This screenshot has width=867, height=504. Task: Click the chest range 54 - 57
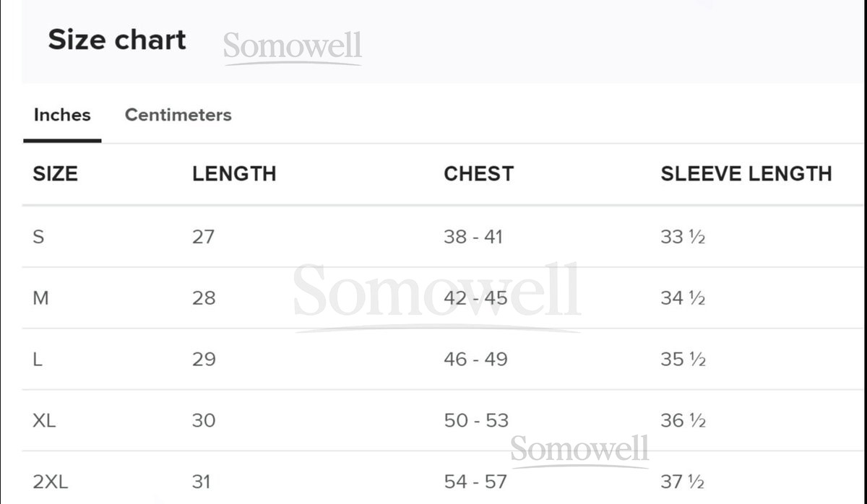475,482
